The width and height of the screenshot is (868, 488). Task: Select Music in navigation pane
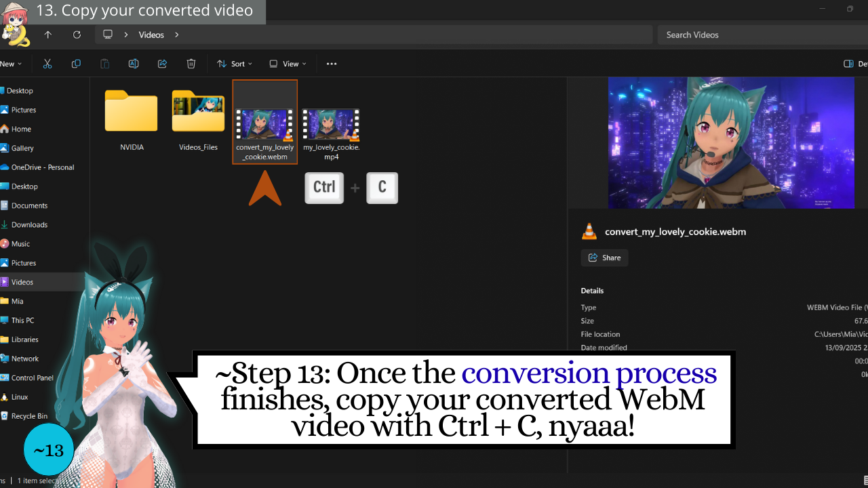20,243
